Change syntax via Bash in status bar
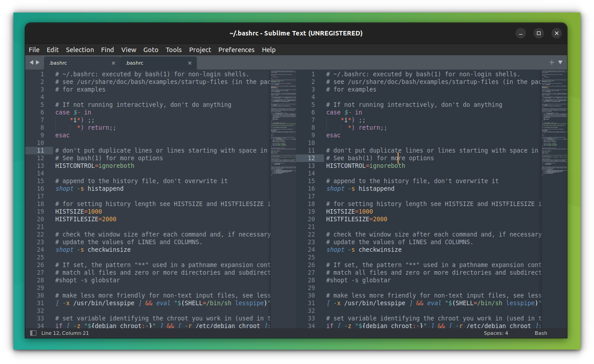The height and width of the screenshot is (364, 594). [x=541, y=333]
